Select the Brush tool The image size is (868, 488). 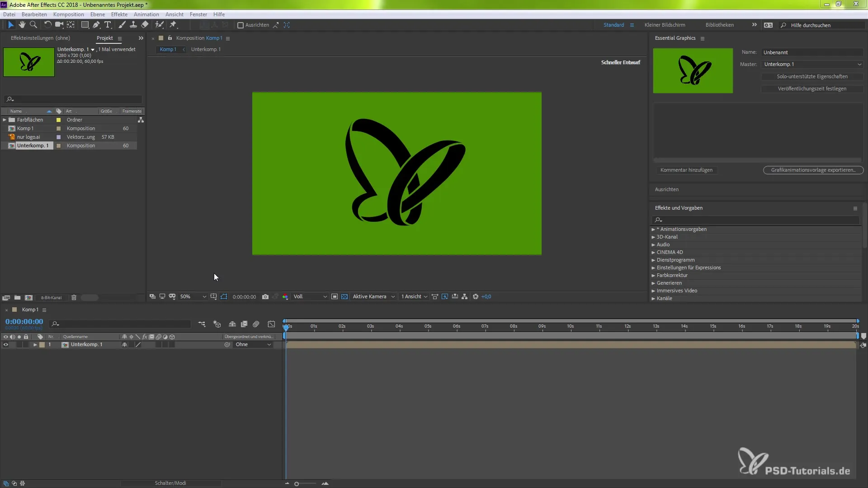pos(122,25)
